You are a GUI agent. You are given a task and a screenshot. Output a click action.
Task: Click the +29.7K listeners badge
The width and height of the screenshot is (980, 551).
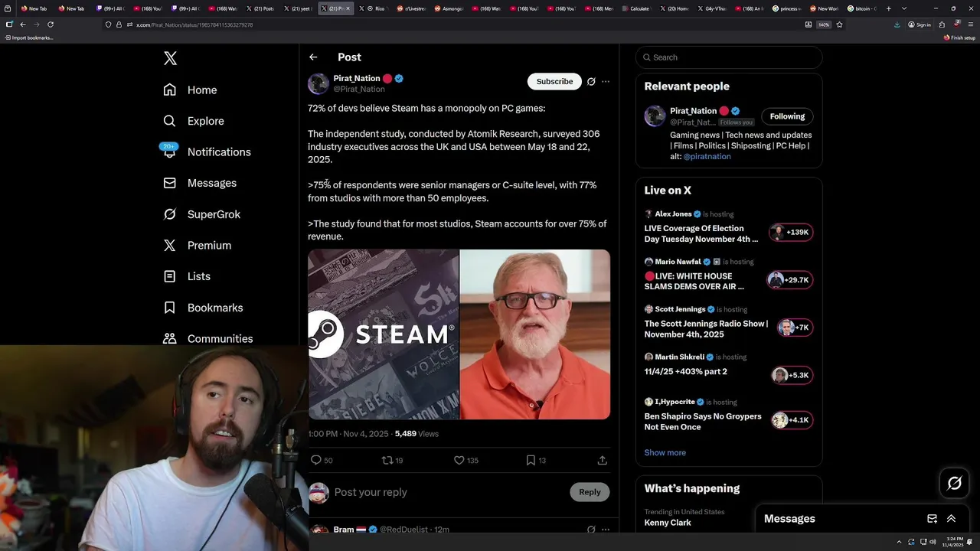pos(789,280)
